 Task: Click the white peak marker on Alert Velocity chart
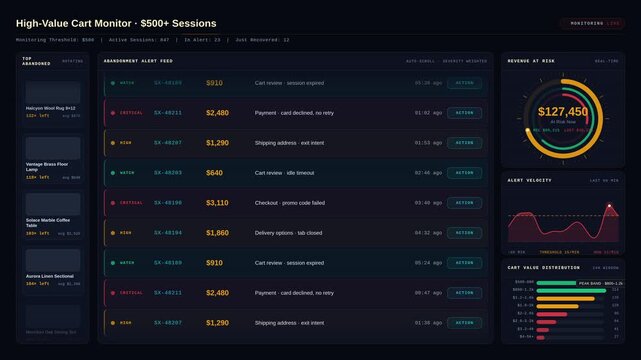[x=610, y=206]
